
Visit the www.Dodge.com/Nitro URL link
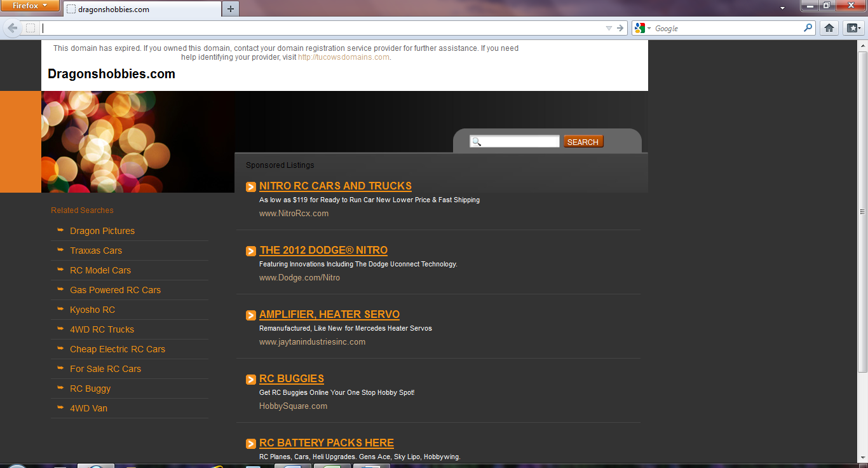[299, 278]
